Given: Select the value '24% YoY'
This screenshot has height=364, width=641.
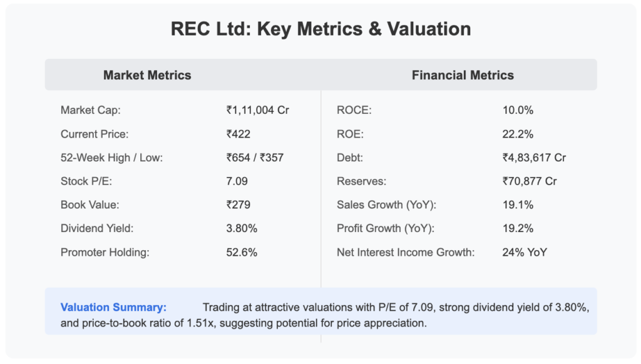Looking at the screenshot, I should tap(525, 253).
